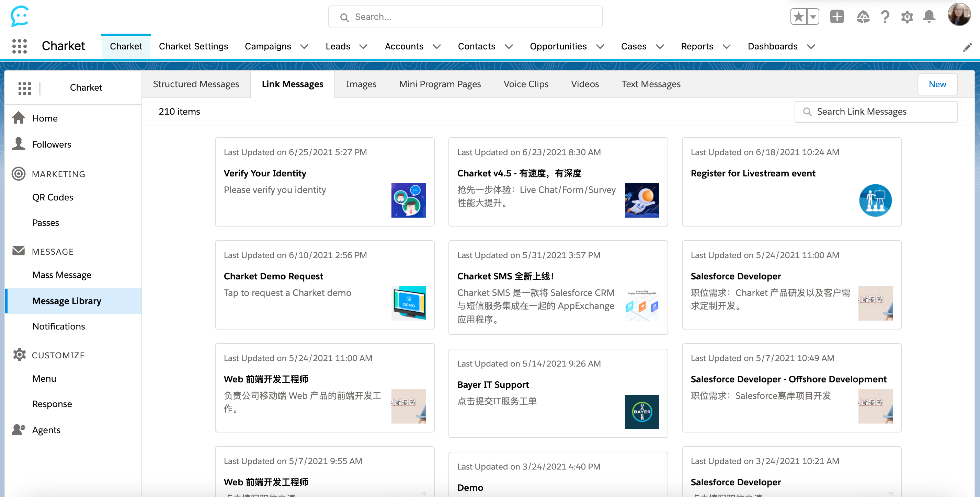Open Trailhead guidance center icon
This screenshot has height=497, width=980.
point(863,17)
